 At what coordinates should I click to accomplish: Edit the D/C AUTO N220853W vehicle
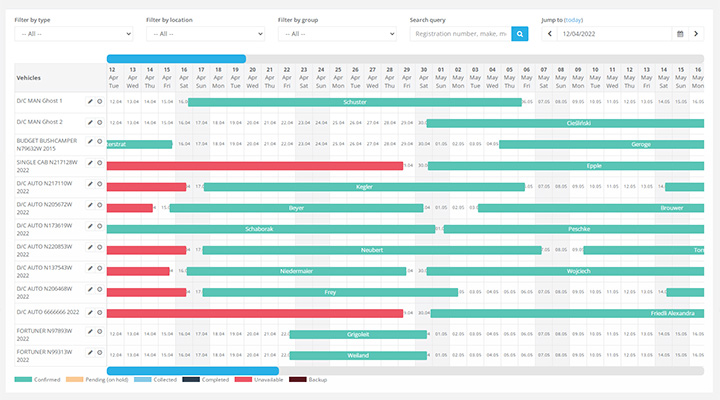point(90,248)
